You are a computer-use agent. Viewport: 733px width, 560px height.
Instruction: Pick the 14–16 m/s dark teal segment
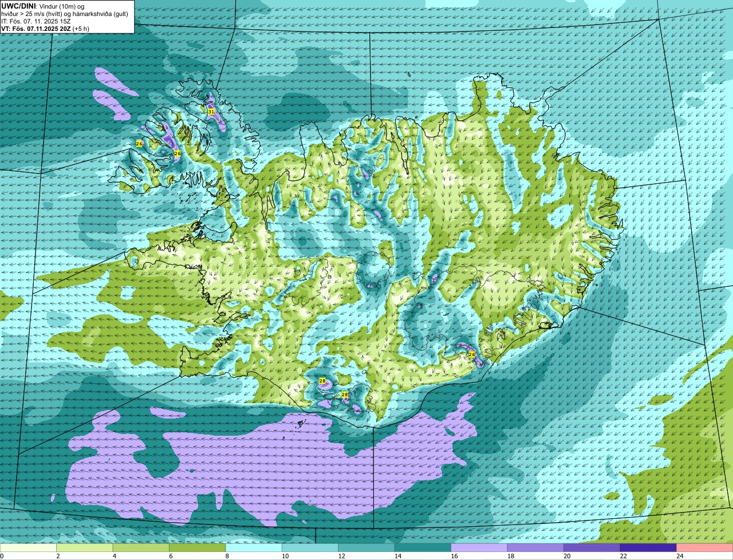(423, 548)
